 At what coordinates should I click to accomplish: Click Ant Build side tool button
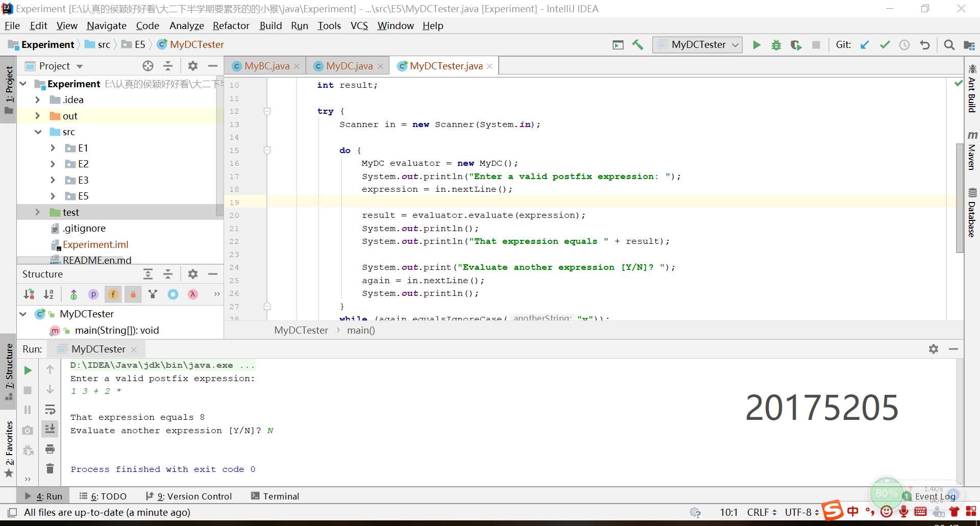tap(972, 88)
